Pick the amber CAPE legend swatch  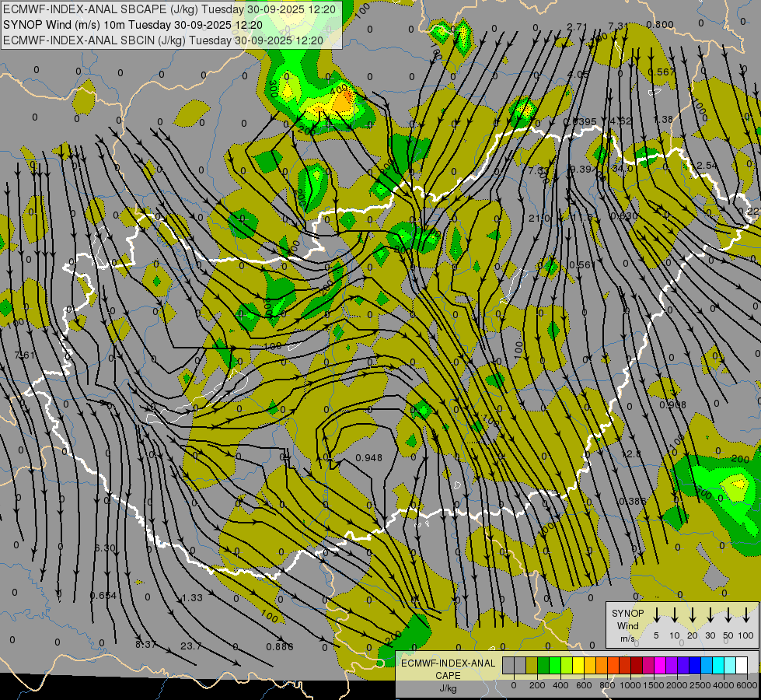click(590, 665)
